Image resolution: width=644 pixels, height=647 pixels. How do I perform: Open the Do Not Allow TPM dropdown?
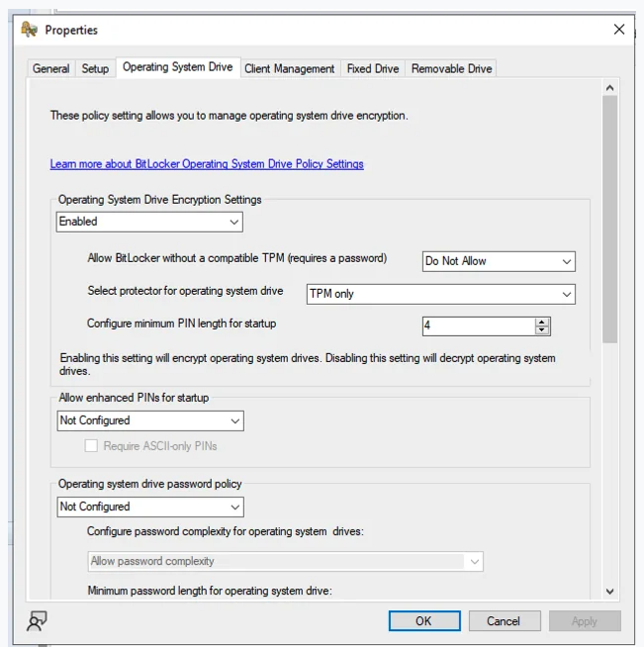click(499, 261)
